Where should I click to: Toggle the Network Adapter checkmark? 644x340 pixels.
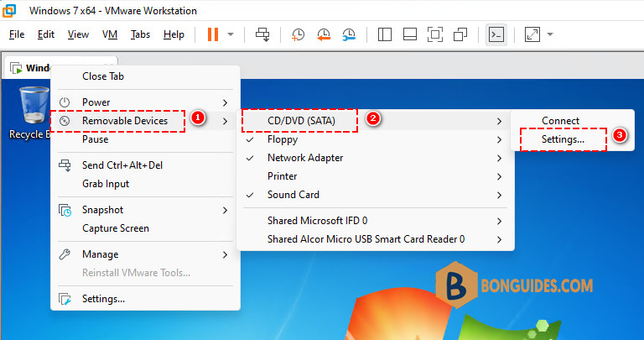click(x=250, y=158)
